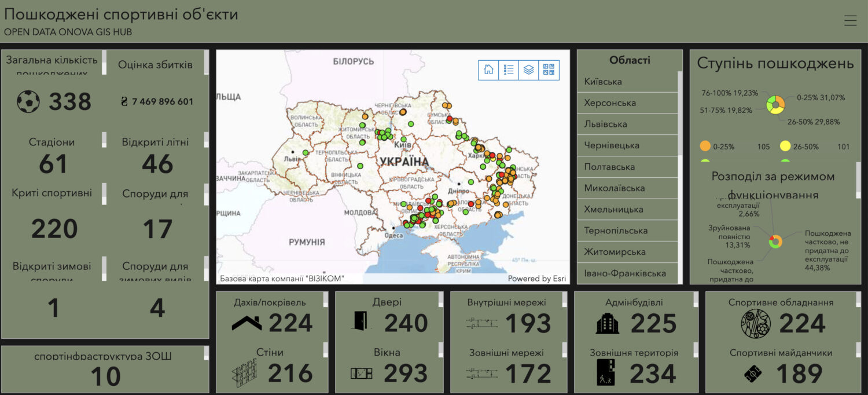Click the Внутрішні мережі value 193
Image resolution: width=868 pixels, height=395 pixels.
pyautogui.click(x=528, y=323)
